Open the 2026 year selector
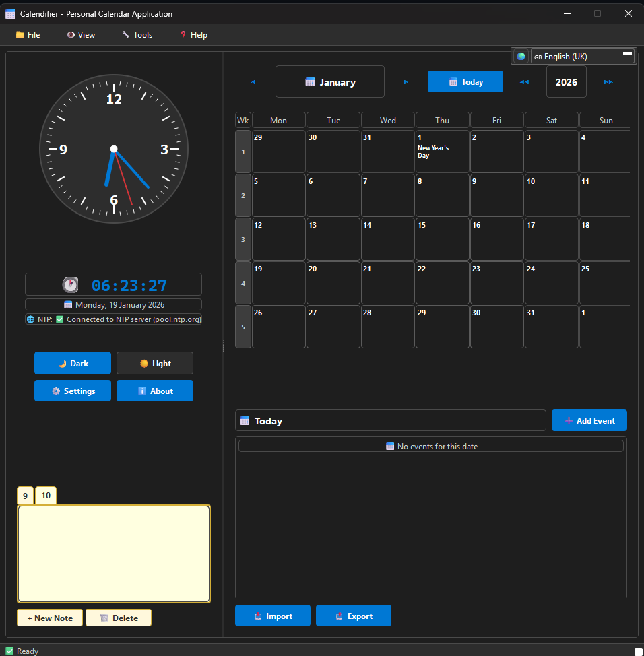The width and height of the screenshot is (644, 656). tap(566, 82)
